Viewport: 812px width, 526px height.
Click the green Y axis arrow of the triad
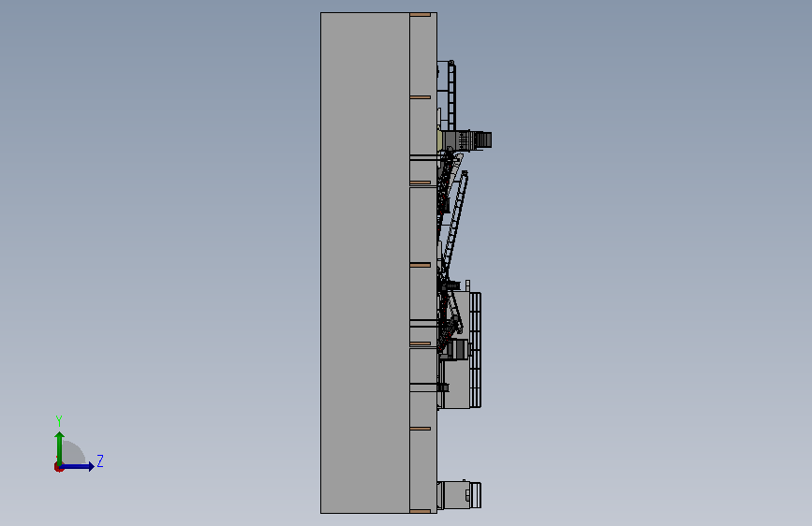[x=60, y=448]
